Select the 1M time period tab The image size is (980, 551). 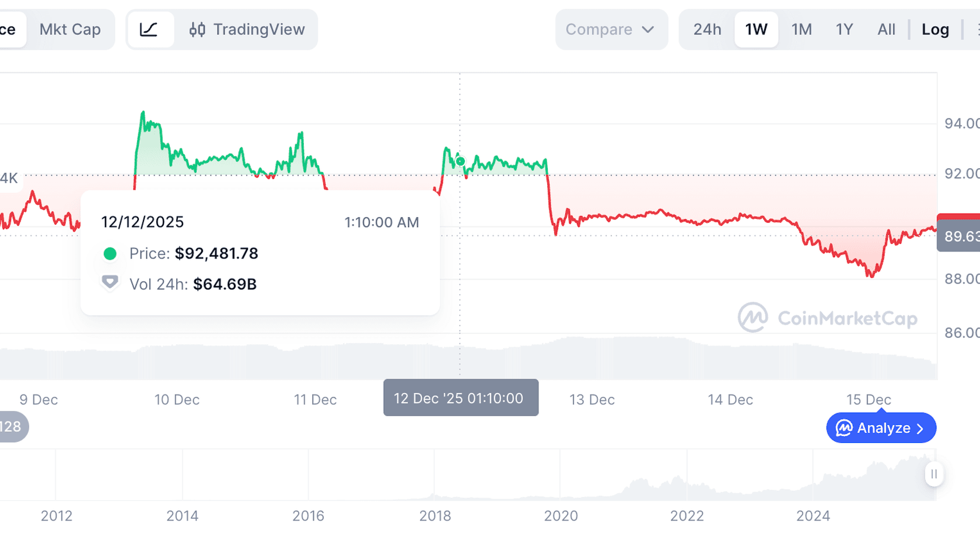tap(801, 29)
